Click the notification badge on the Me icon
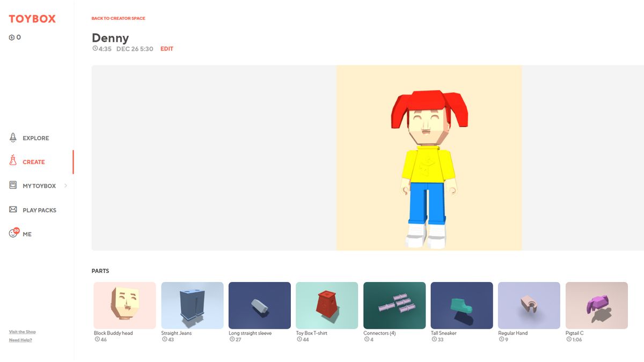This screenshot has height=362, width=644. click(x=16, y=230)
